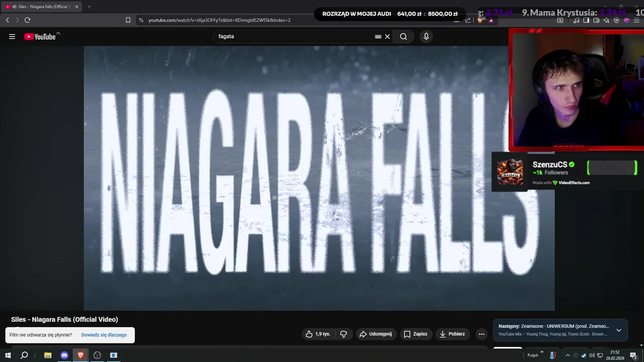Close the Siles - Niagara Falls tab
644x362 pixels.
coord(77,7)
